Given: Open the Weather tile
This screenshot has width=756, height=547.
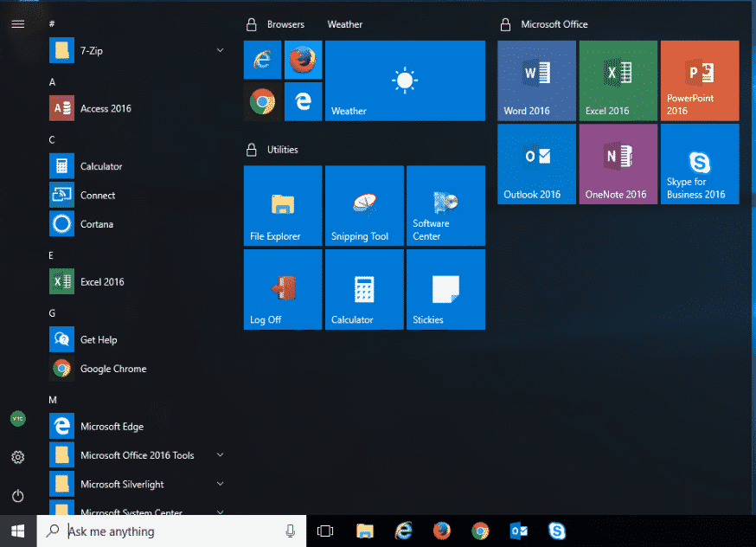Looking at the screenshot, I should 405,80.
